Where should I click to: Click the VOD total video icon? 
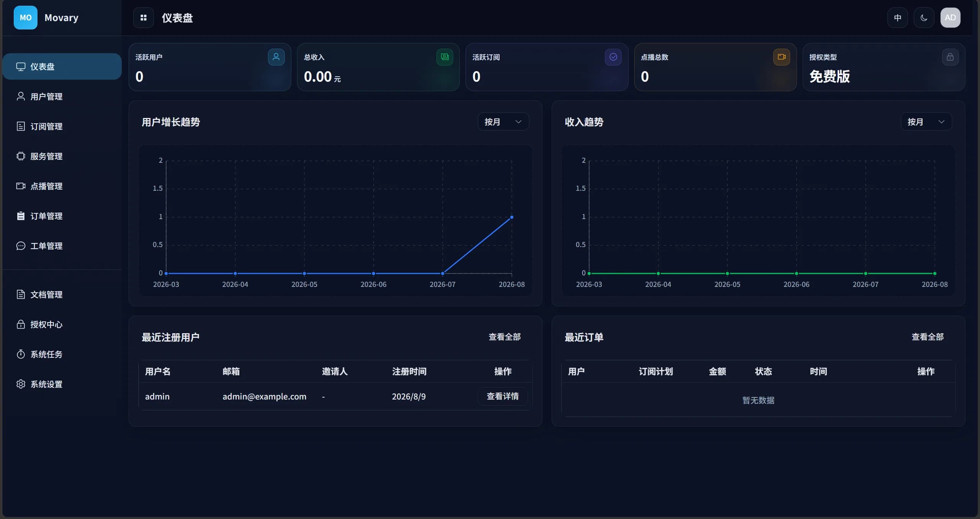click(781, 57)
